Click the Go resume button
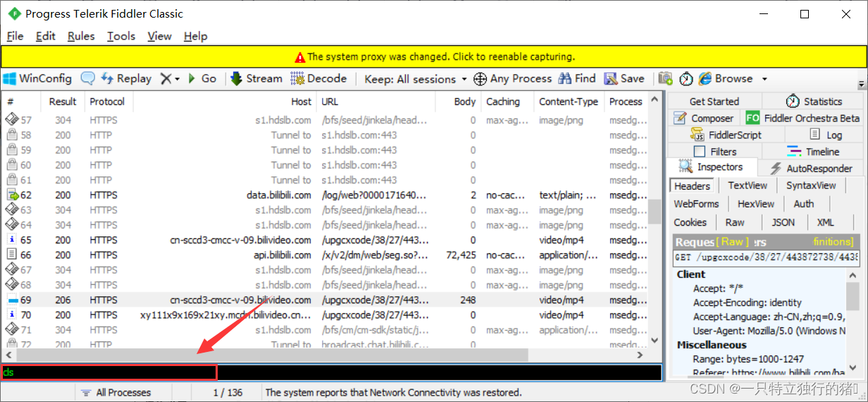 coord(202,79)
